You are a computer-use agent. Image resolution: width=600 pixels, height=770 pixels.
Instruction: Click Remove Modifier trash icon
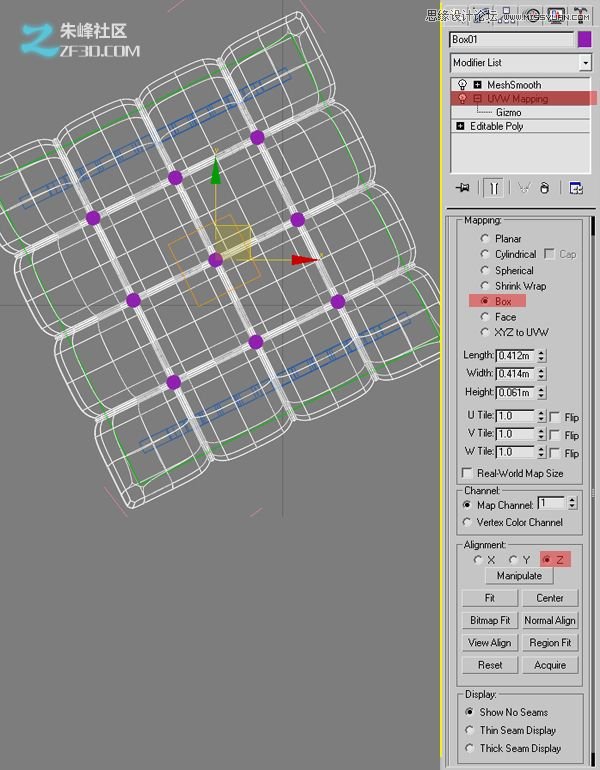point(544,188)
